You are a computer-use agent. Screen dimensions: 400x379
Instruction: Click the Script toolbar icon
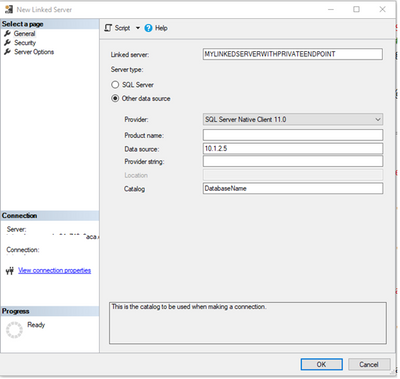point(108,28)
